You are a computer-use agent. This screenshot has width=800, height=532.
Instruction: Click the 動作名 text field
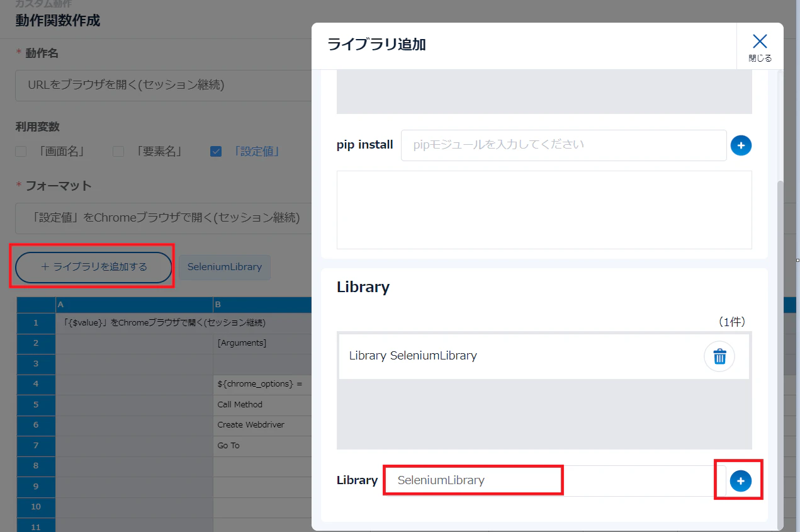coord(164,85)
